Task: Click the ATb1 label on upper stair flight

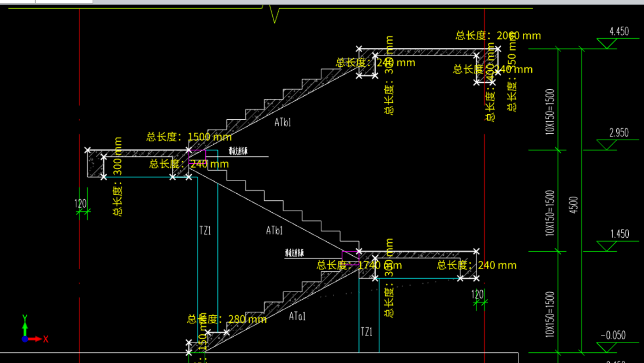Action: point(283,123)
